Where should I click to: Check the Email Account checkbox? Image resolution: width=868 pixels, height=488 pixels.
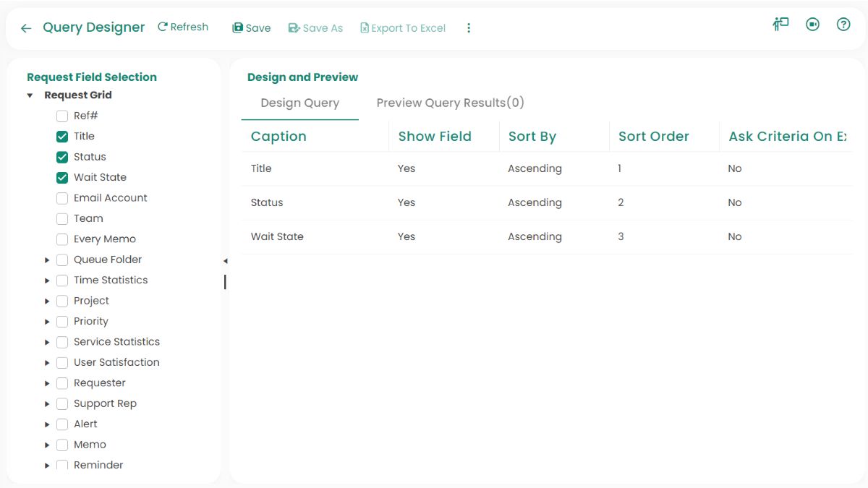[x=62, y=198]
